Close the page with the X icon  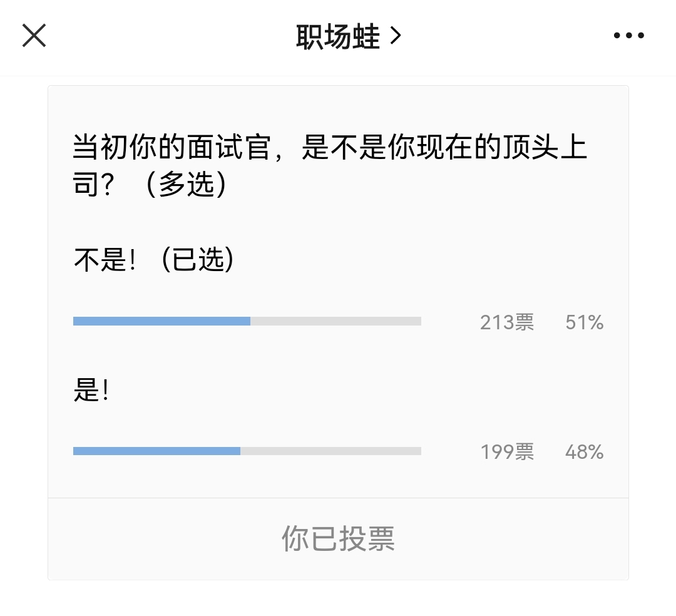[34, 35]
